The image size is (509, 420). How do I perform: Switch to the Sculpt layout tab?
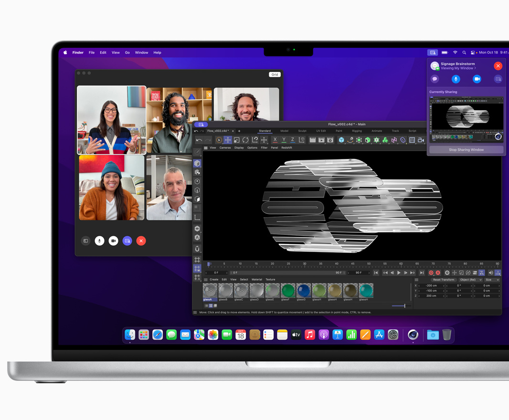[x=302, y=131]
